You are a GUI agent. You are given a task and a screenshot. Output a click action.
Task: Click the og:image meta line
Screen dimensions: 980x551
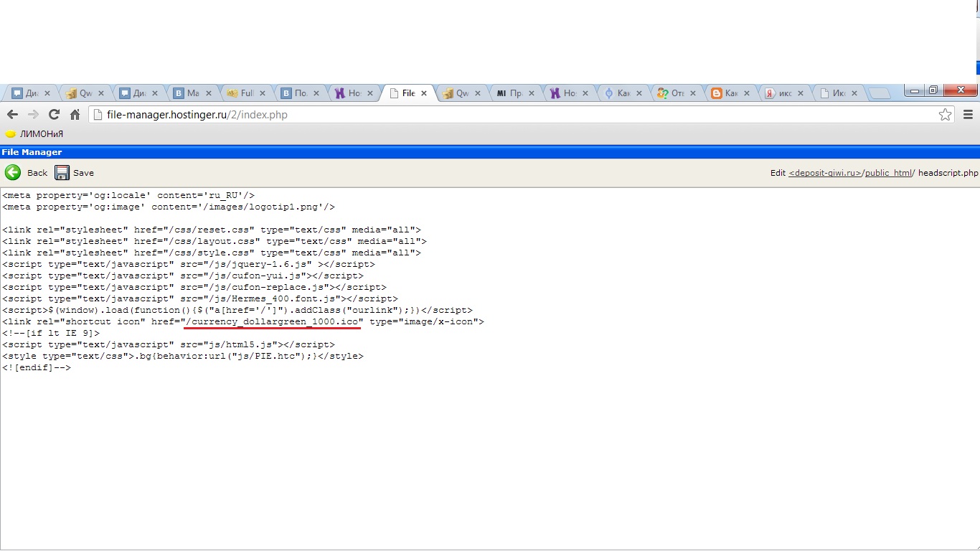click(x=169, y=207)
